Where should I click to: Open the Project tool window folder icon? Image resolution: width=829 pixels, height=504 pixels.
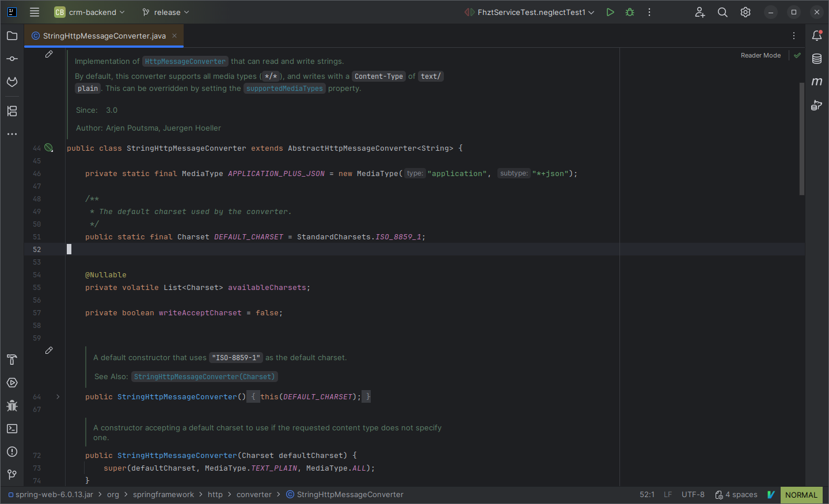coord(12,36)
